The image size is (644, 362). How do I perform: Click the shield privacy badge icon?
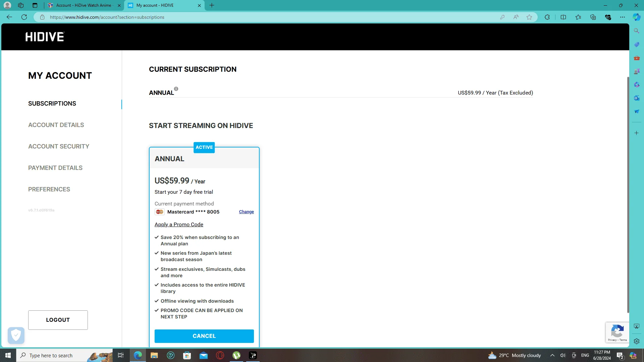[16, 335]
